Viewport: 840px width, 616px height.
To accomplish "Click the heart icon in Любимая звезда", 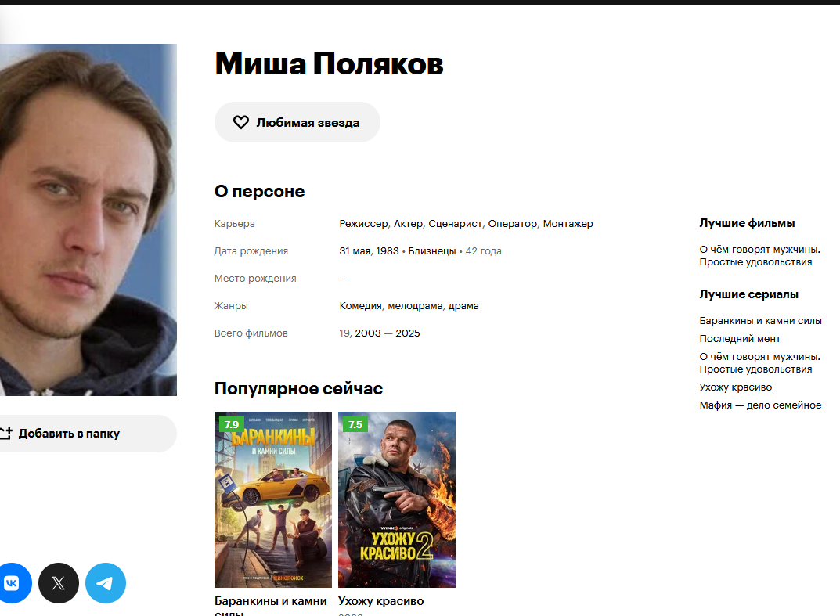I will (x=241, y=122).
